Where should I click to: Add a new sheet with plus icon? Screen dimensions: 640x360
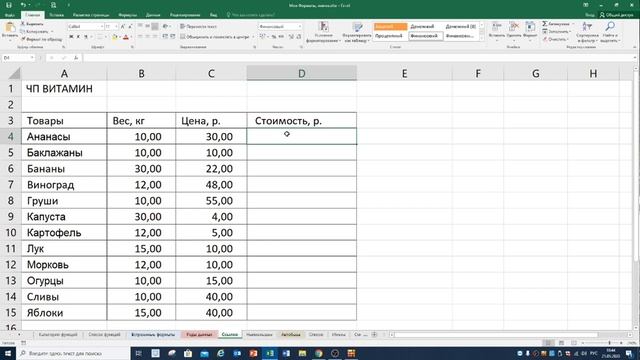click(x=374, y=335)
